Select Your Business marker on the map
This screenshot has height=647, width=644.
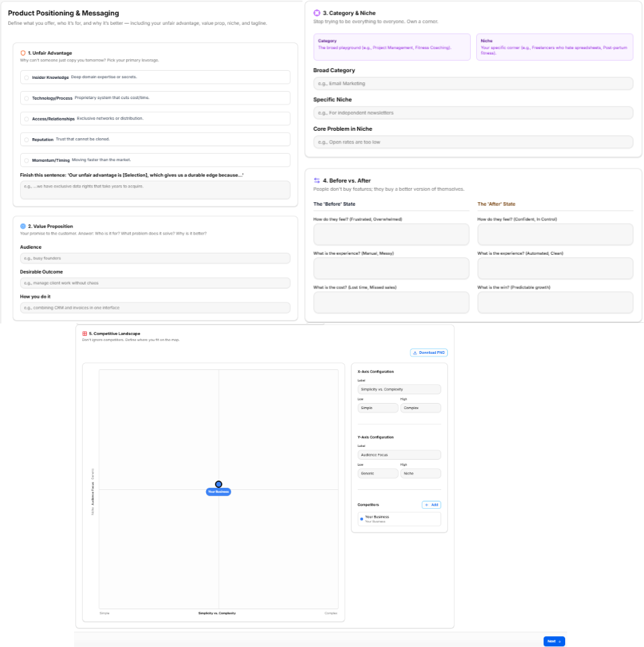219,485
